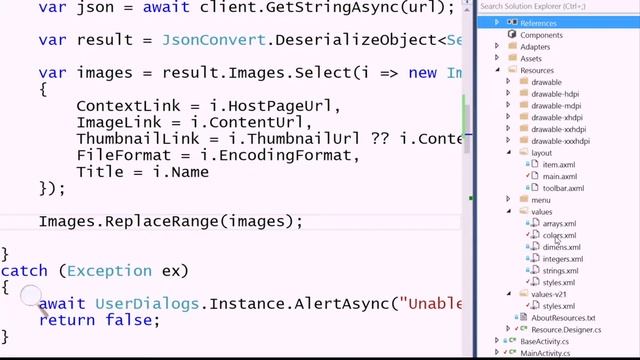Image resolution: width=640 pixels, height=360 pixels.
Task: Select the Assets folder
Action: tap(531, 59)
